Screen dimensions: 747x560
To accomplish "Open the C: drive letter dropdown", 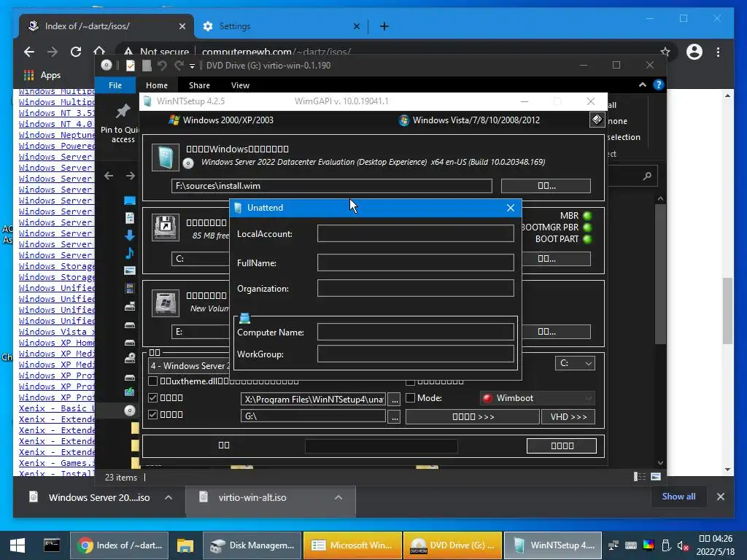I will [x=575, y=363].
